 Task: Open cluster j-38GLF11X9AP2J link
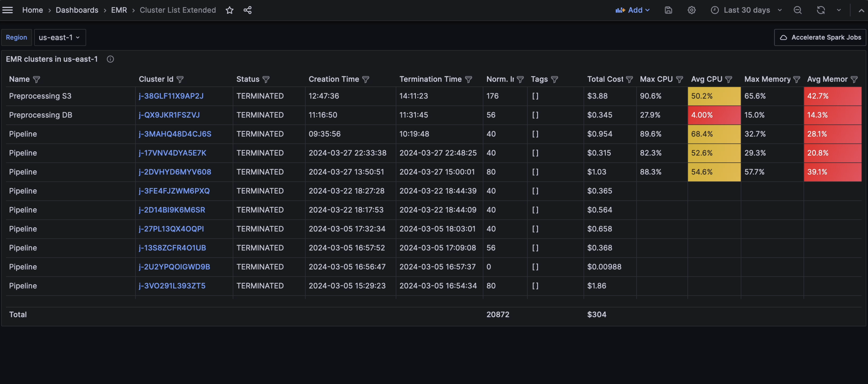tap(171, 96)
